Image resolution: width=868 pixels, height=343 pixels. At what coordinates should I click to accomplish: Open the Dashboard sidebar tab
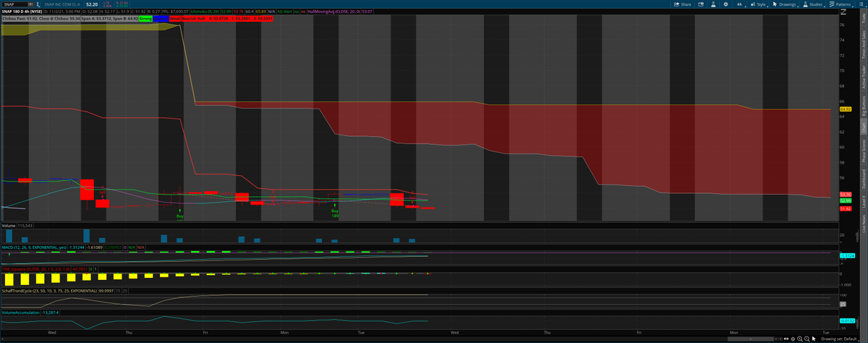(862, 178)
